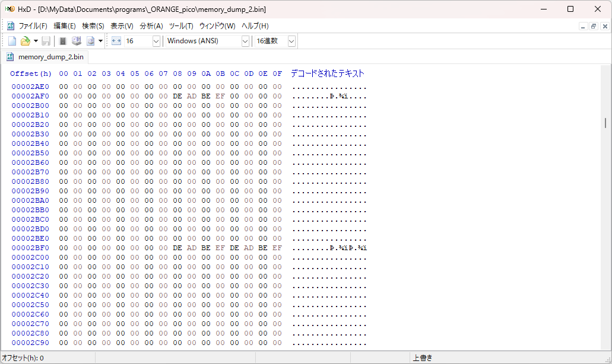Open main memory with the RAM chip icon
Screen dimensions: 612x364
(62, 40)
